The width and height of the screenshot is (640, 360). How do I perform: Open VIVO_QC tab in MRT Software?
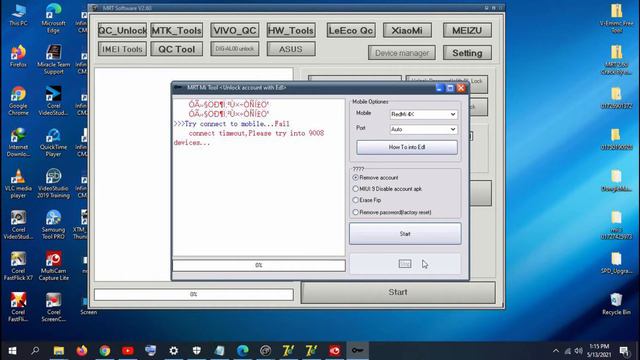235,30
